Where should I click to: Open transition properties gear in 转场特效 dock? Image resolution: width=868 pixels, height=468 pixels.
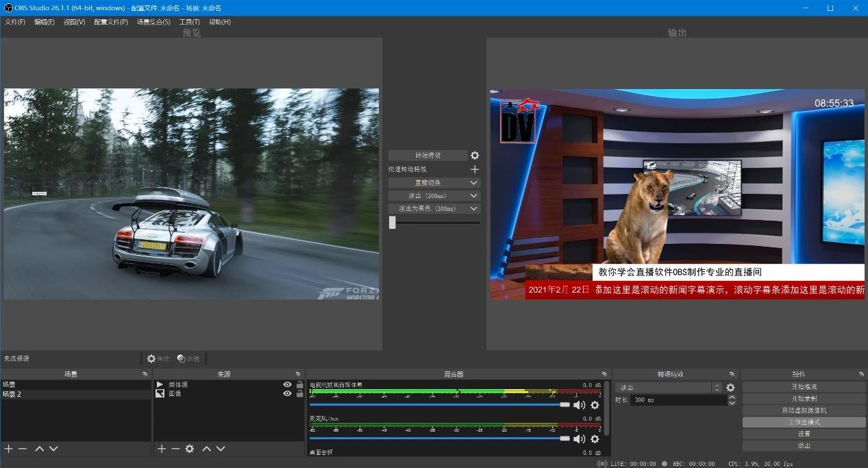click(x=730, y=388)
